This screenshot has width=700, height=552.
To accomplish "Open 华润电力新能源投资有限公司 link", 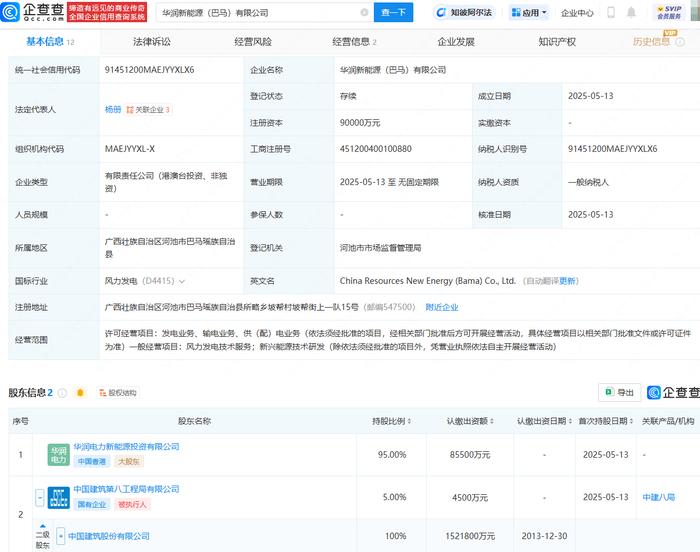I will pos(126,447).
